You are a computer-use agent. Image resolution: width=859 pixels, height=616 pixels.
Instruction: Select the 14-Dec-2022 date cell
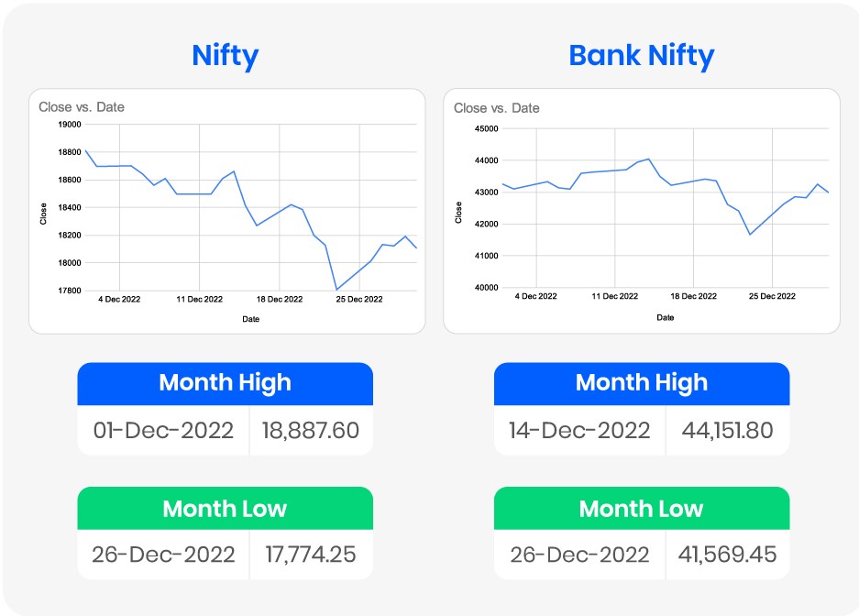(579, 430)
